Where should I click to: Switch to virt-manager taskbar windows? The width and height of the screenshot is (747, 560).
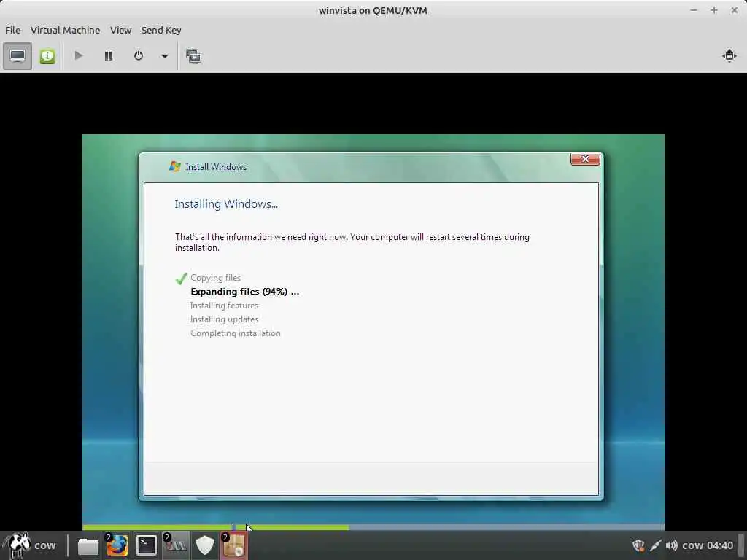coord(175,545)
